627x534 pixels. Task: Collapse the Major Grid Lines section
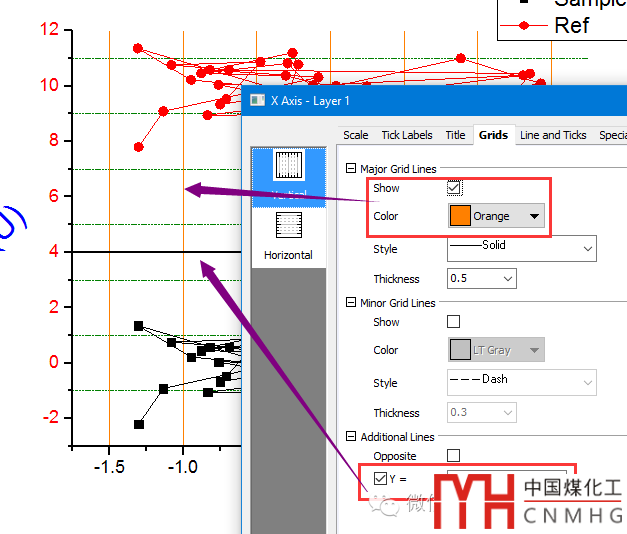[x=351, y=170]
